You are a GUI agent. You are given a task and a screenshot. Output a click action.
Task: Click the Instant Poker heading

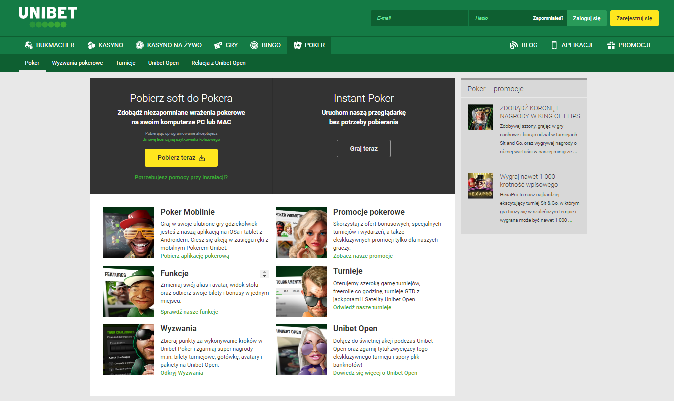(364, 98)
